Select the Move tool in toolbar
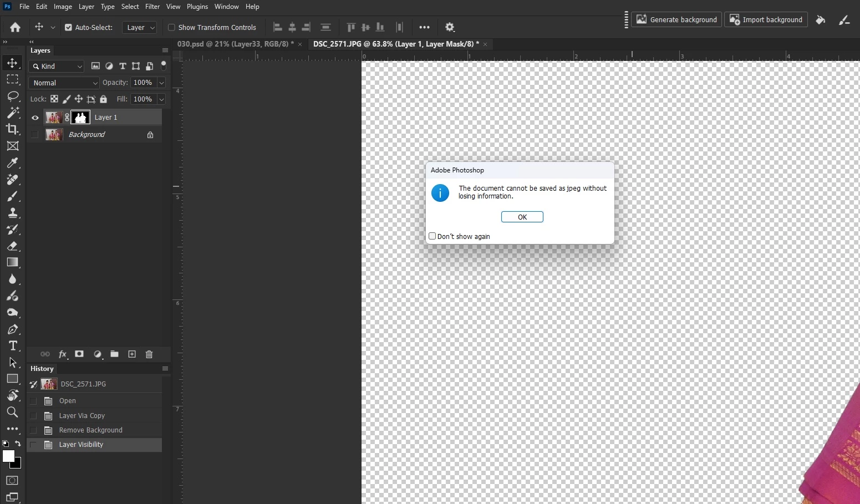 pyautogui.click(x=12, y=63)
